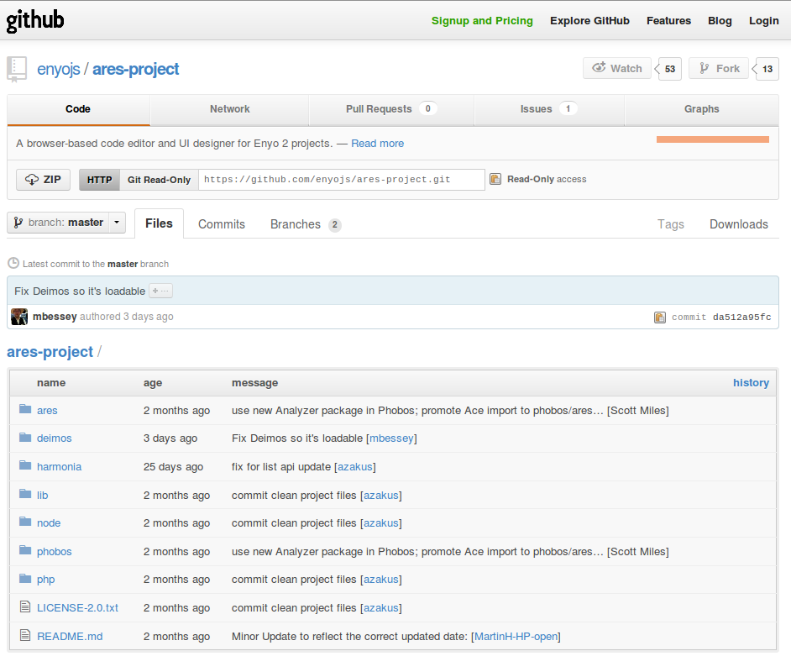Open the lib folder
791x672 pixels.
(42, 496)
